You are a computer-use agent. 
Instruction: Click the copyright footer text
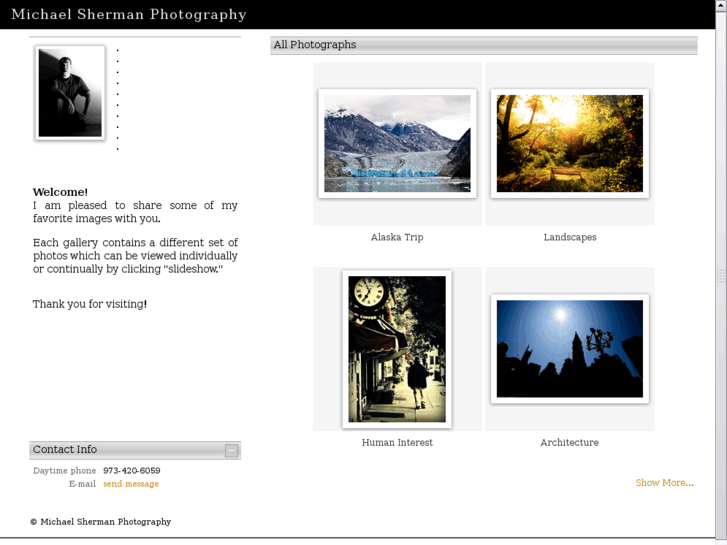[101, 522]
